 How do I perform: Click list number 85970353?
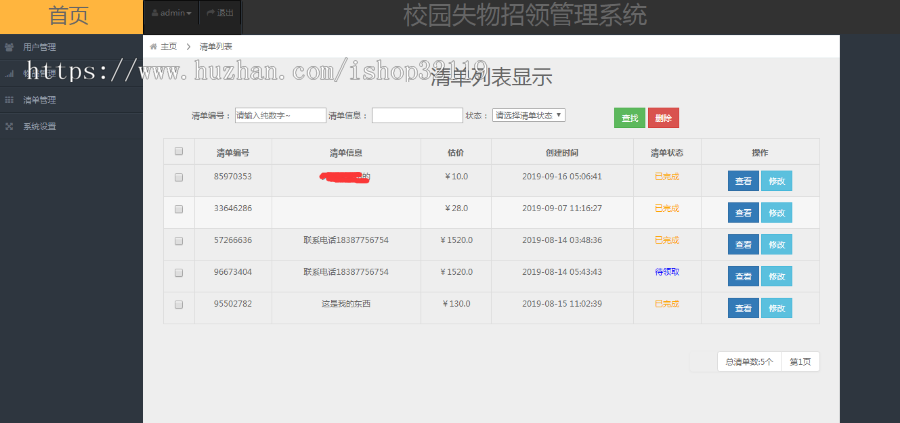[232, 176]
